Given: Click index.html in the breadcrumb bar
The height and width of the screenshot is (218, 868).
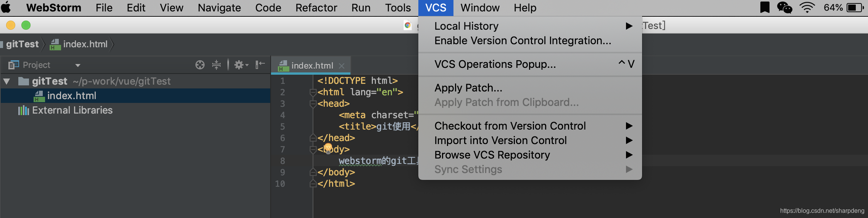Looking at the screenshot, I should 85,44.
